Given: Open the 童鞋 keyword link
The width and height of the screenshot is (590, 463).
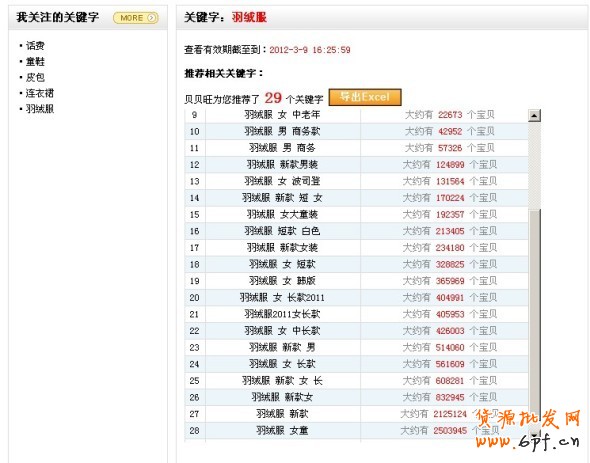Looking at the screenshot, I should tap(35, 62).
